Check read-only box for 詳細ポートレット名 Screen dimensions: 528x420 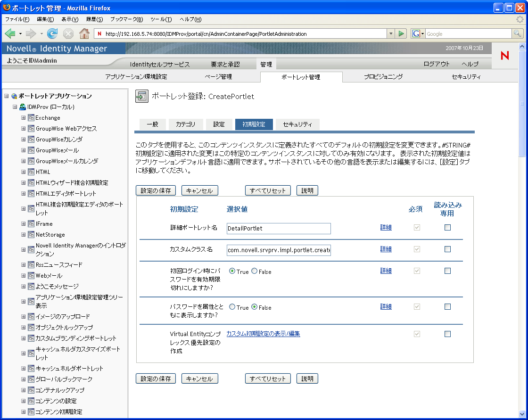[x=447, y=227]
